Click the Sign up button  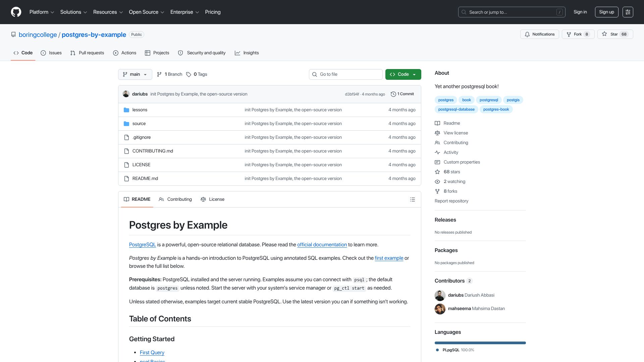606,12
